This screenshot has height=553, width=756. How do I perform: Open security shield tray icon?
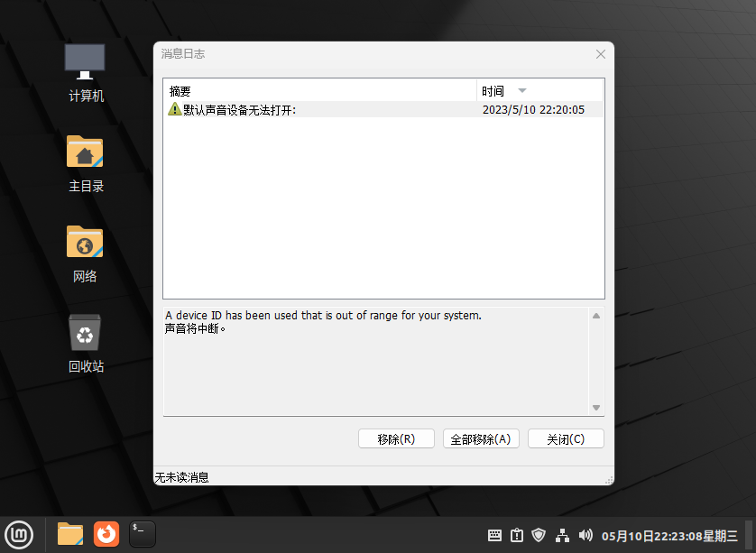[539, 535]
